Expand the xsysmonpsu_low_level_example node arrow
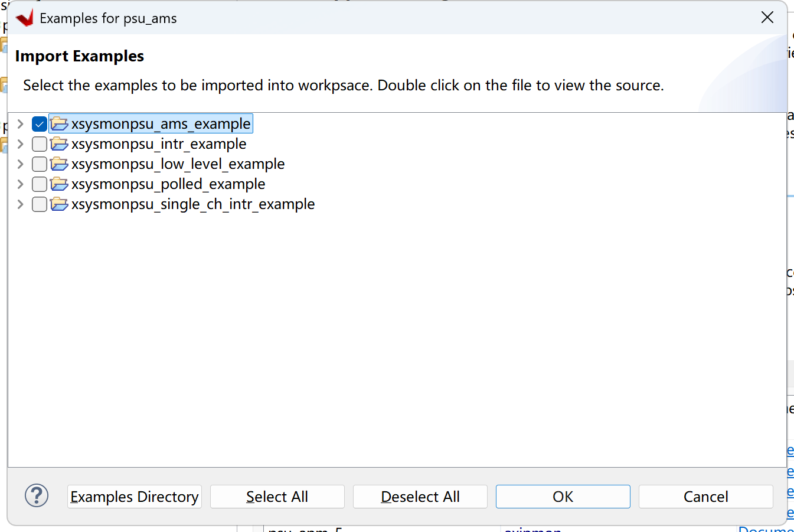 coord(20,164)
